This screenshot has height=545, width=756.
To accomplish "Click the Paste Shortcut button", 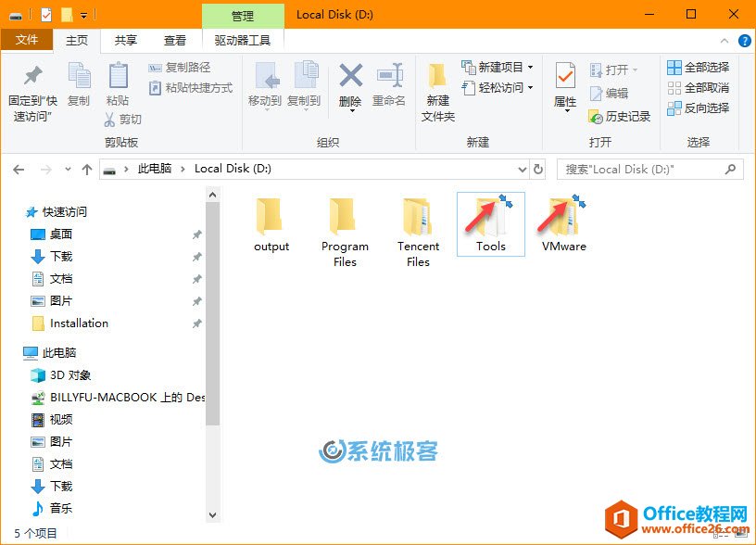I will point(191,87).
